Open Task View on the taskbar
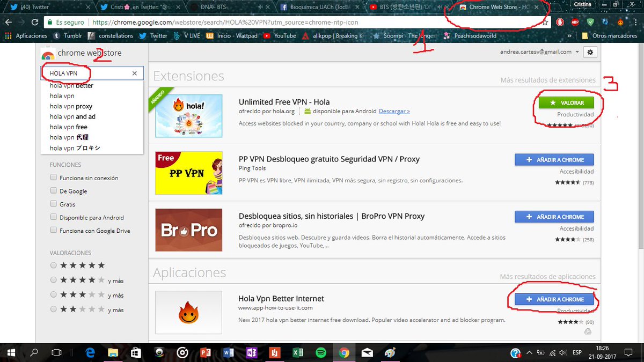 56,352
